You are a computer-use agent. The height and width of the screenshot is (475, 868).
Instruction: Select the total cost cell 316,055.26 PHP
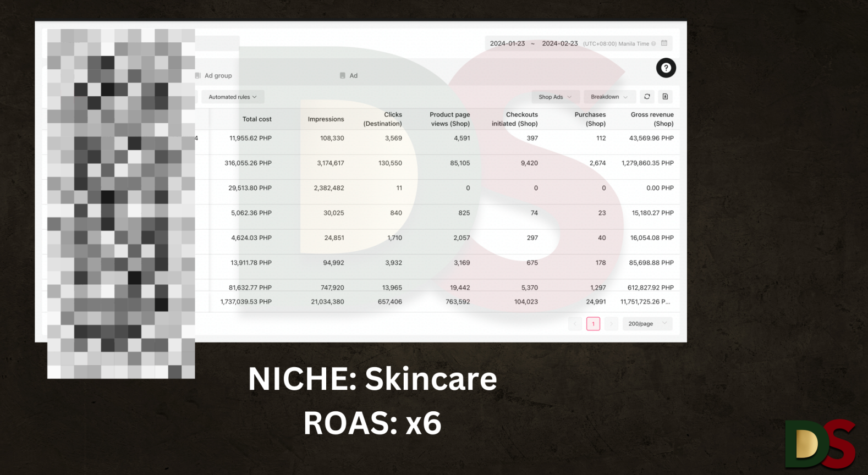tap(248, 163)
